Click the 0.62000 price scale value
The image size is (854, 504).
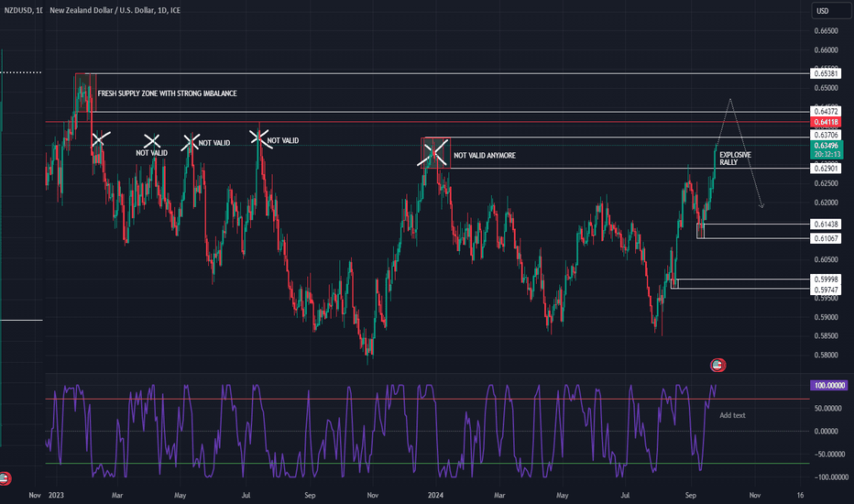[x=826, y=203]
